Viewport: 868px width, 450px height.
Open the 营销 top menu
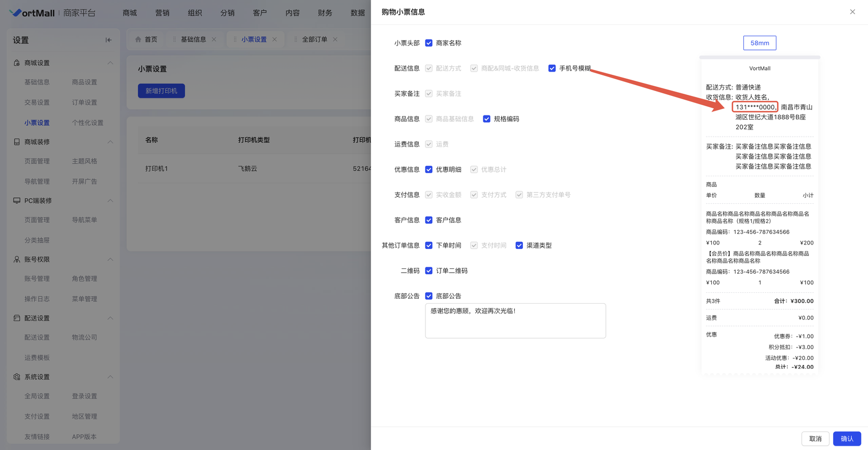162,13
